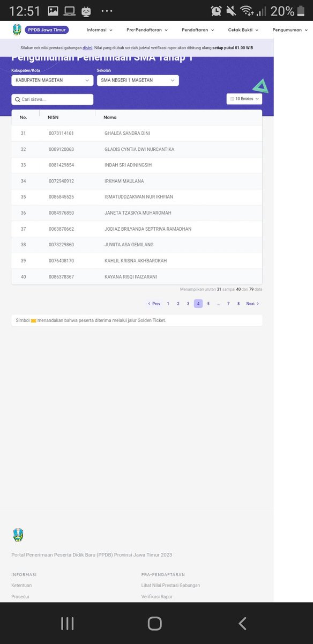
Task: Go to pagination page 8
Action: (x=239, y=304)
